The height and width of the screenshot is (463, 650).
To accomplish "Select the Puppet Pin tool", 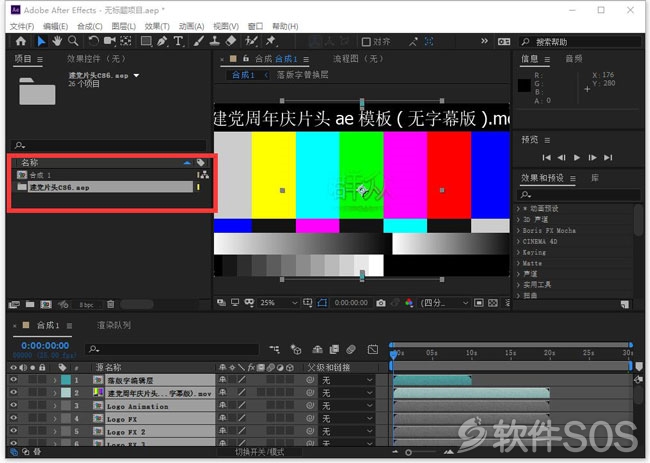I will pos(270,41).
